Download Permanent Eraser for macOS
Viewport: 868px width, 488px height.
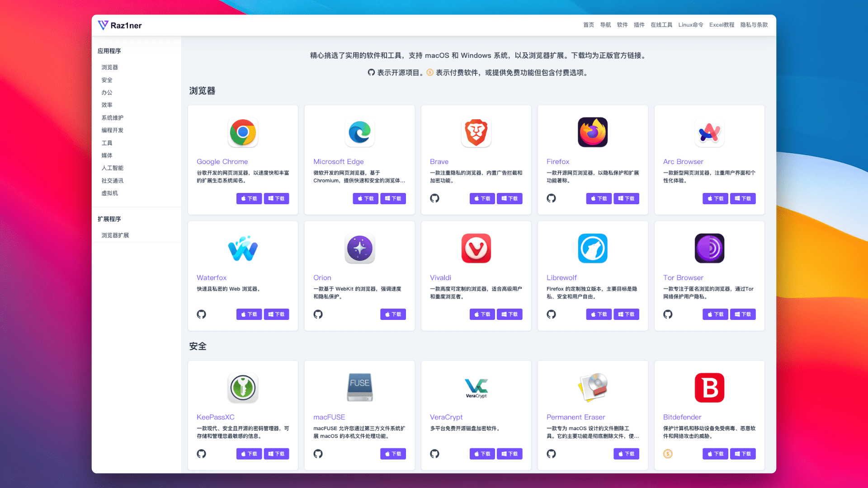(x=626, y=454)
